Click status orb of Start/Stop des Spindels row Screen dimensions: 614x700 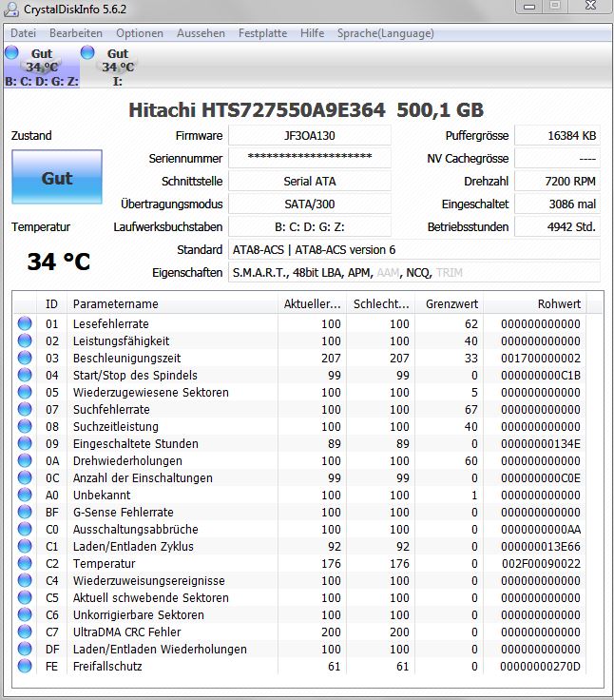click(25, 375)
